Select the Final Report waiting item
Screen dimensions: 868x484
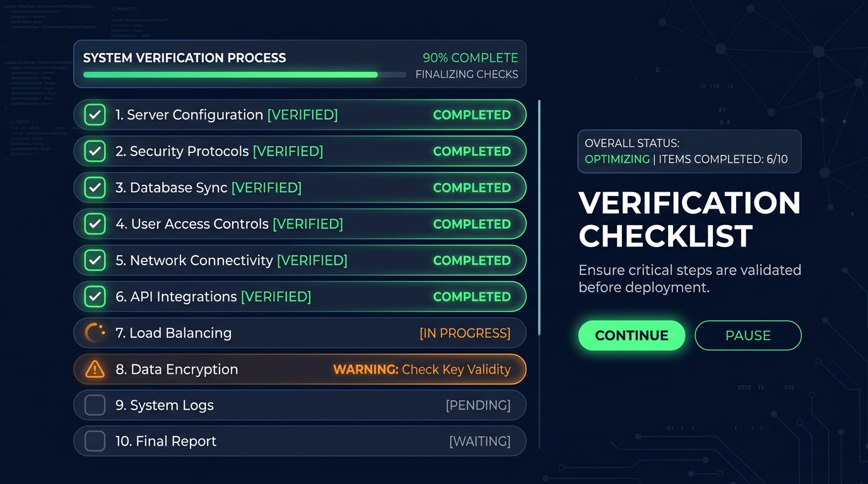point(300,441)
